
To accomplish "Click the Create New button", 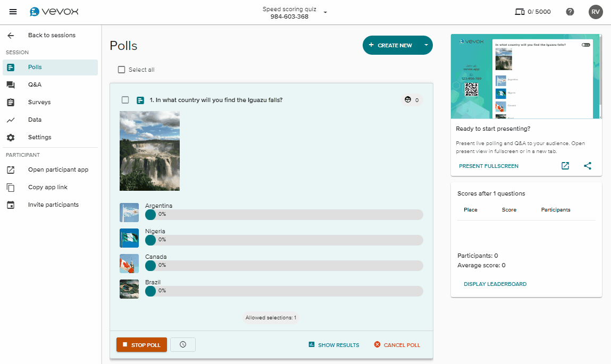I will point(391,45).
